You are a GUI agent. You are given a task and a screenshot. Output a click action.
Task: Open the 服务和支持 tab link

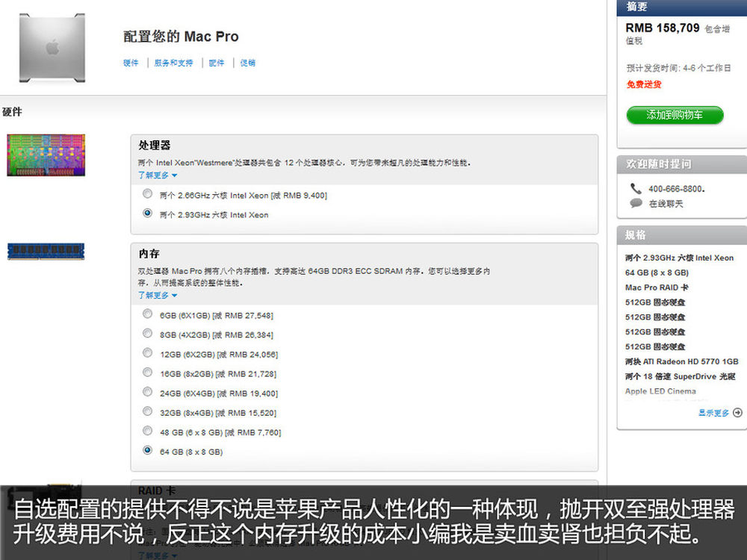pos(173,63)
